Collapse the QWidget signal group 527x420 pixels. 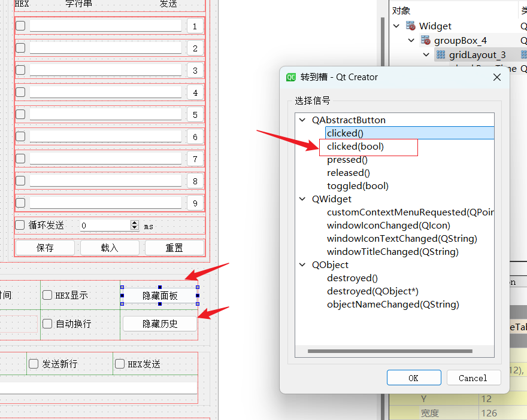pyautogui.click(x=302, y=199)
